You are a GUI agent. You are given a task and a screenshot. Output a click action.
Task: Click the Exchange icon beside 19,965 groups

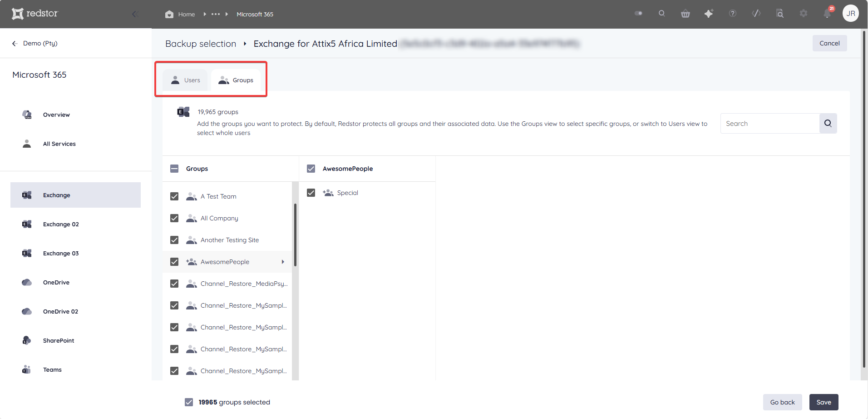[x=183, y=112]
